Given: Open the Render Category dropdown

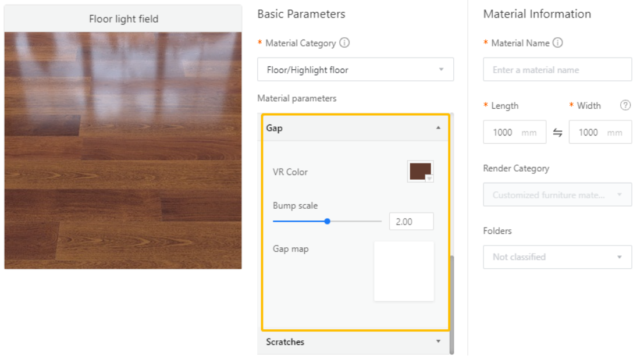Looking at the screenshot, I should pos(557,195).
